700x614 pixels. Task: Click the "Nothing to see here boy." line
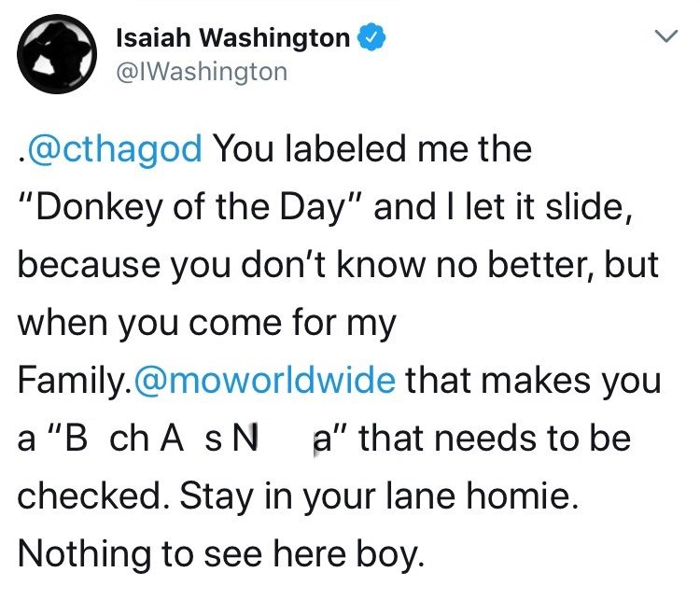click(221, 554)
